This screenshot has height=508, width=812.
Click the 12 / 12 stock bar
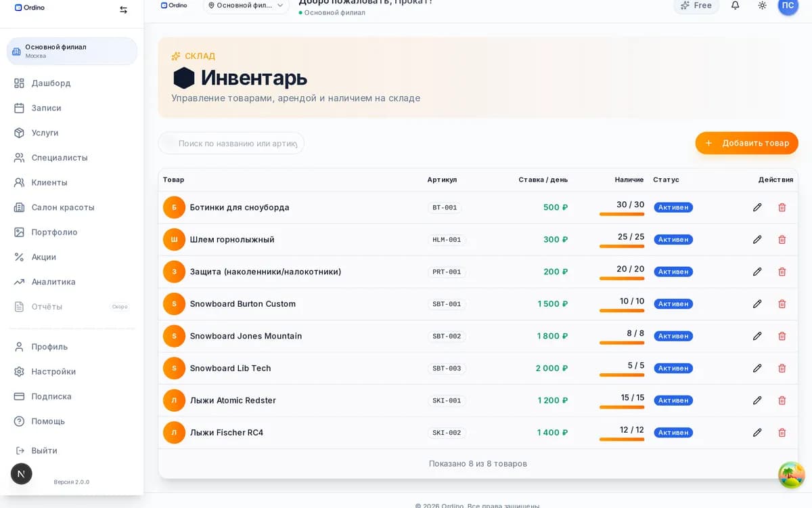click(622, 439)
